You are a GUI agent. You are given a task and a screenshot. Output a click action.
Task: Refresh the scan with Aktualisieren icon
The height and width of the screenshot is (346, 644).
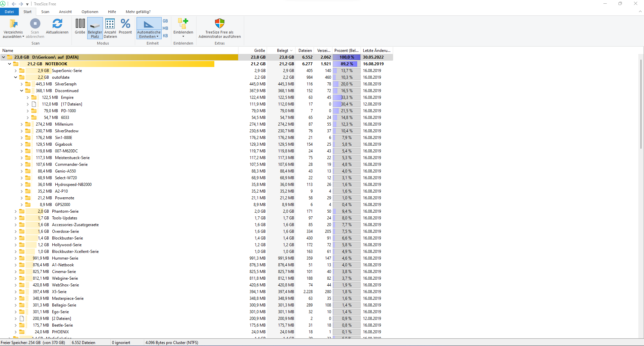57,24
